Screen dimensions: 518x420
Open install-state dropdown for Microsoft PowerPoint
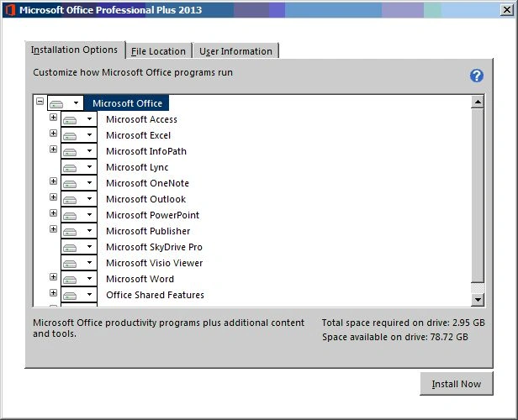79,215
